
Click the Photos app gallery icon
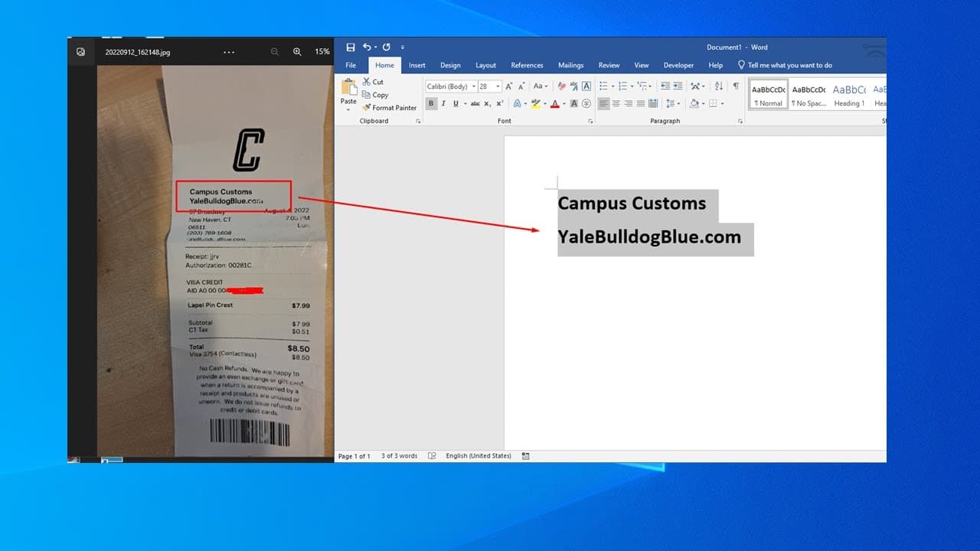(81, 52)
